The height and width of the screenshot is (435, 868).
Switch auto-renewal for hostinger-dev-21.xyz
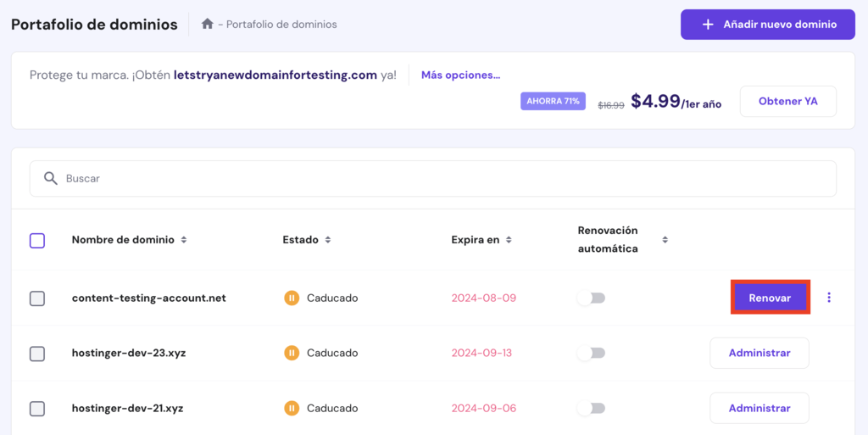tap(591, 408)
